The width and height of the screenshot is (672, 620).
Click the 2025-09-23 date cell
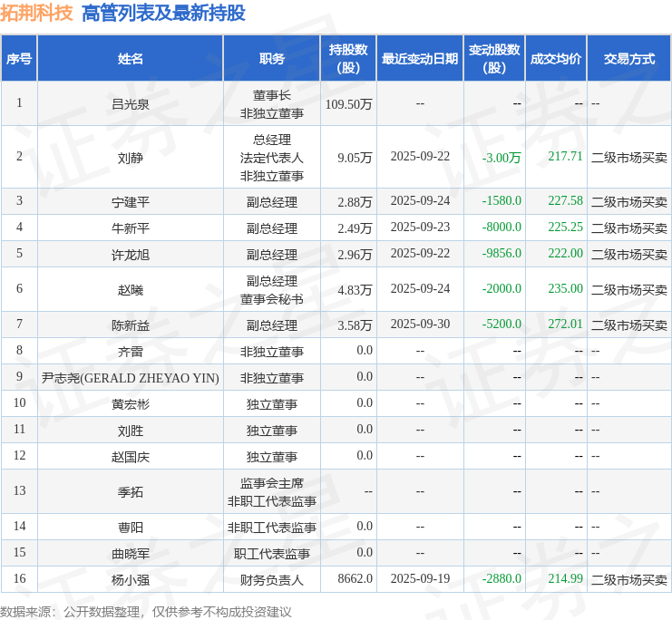[420, 228]
